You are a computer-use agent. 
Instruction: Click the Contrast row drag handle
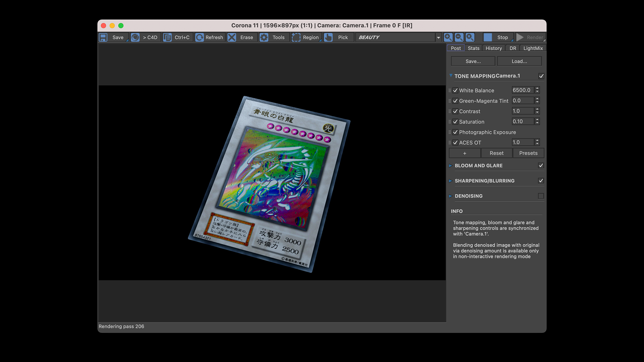[x=449, y=111]
